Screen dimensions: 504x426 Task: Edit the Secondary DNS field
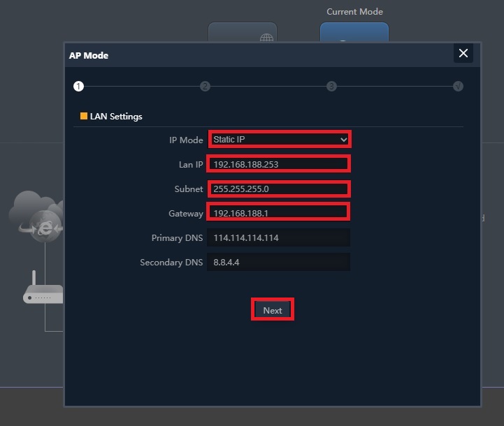coord(279,263)
